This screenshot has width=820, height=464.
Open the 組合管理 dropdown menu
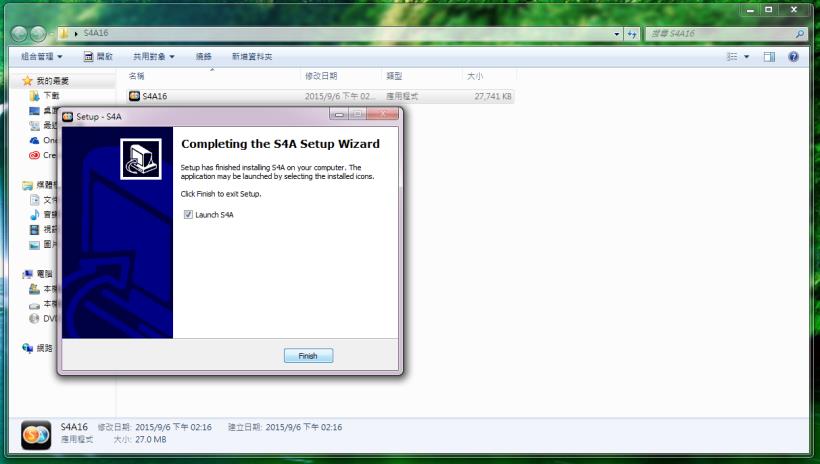point(42,57)
